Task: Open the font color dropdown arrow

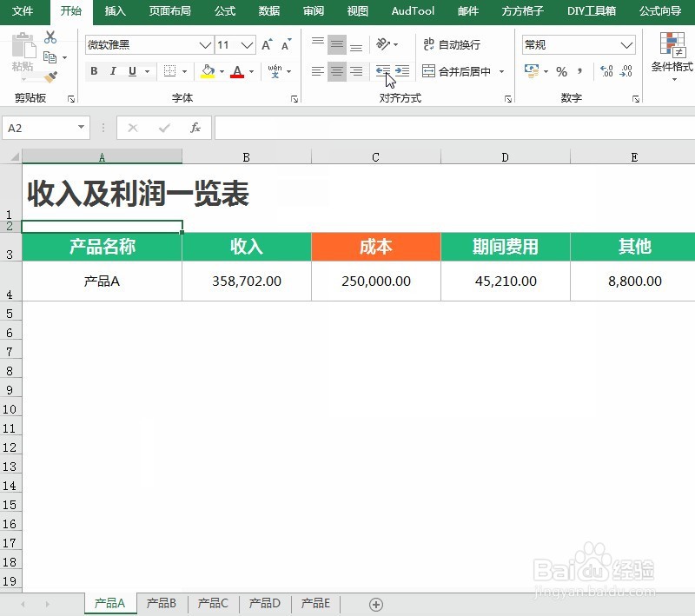Action: point(249,72)
